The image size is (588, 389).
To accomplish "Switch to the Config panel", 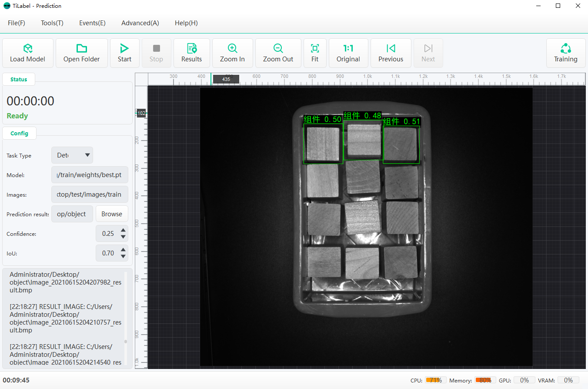I will pyautogui.click(x=19, y=133).
